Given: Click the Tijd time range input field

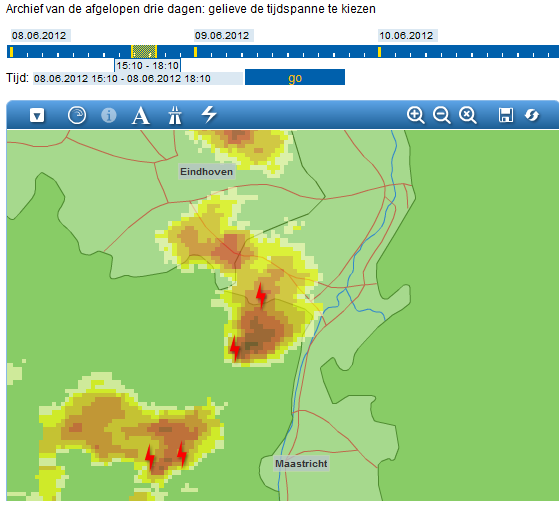Looking at the screenshot, I should coord(138,78).
